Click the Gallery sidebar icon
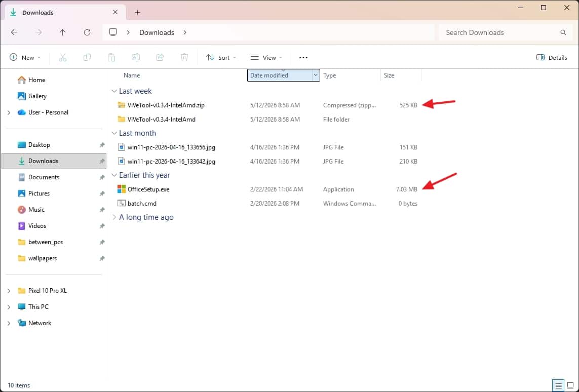 [x=21, y=96]
